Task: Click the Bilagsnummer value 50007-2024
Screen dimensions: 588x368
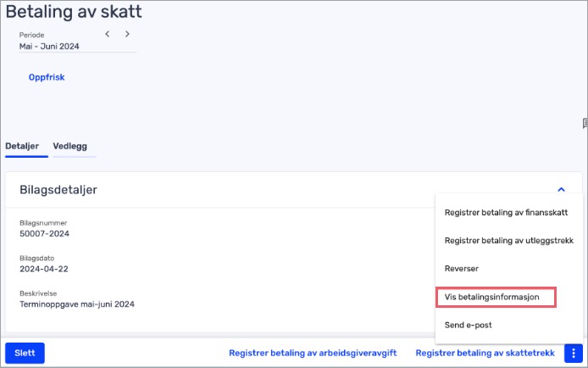Action: coord(44,233)
